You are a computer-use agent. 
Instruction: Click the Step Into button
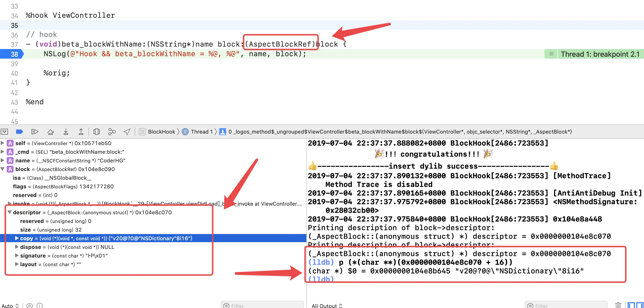click(x=66, y=132)
